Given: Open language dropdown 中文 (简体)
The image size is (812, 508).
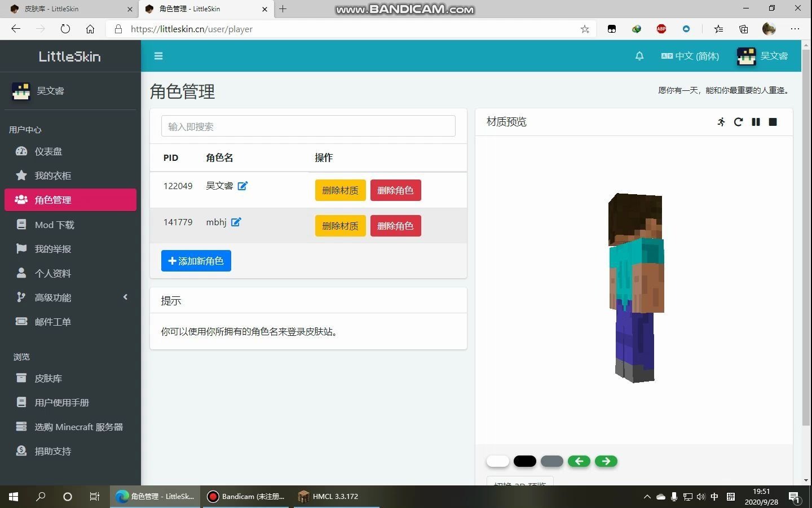Looking at the screenshot, I should pos(690,56).
